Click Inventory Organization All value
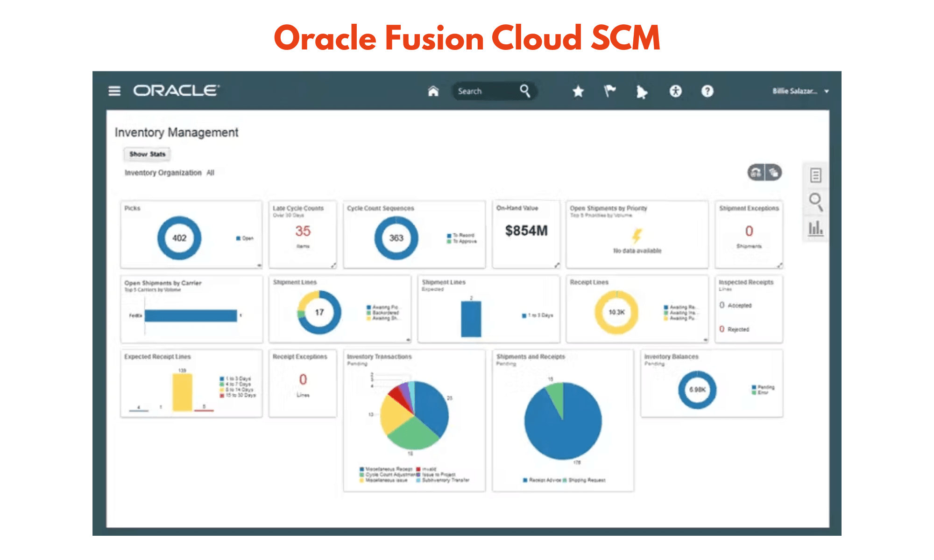The image size is (934, 560). pyautogui.click(x=210, y=173)
